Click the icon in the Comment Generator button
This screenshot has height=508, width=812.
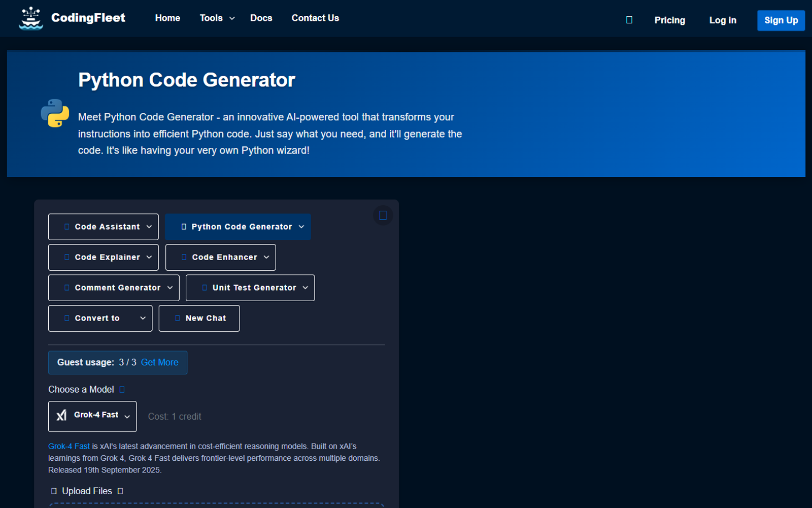pos(67,288)
